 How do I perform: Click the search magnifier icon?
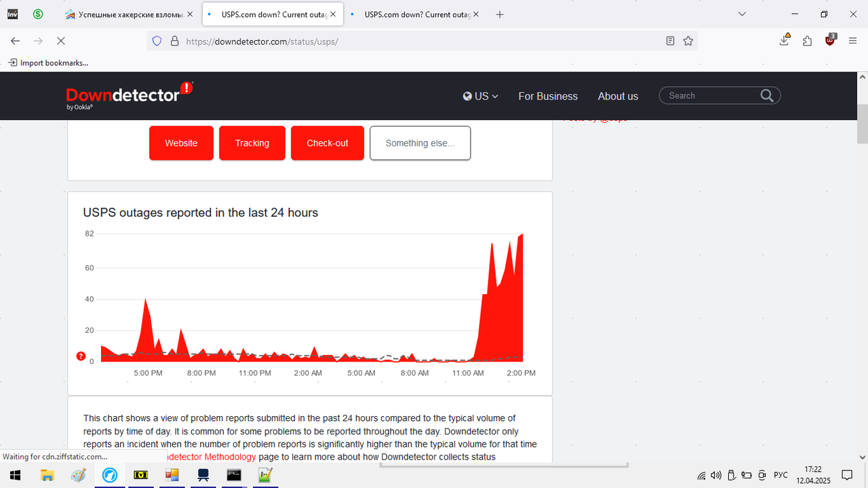[767, 96]
